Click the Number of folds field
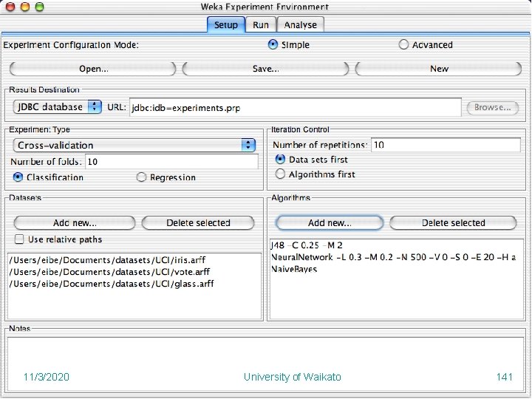The image size is (532, 399). (171, 161)
